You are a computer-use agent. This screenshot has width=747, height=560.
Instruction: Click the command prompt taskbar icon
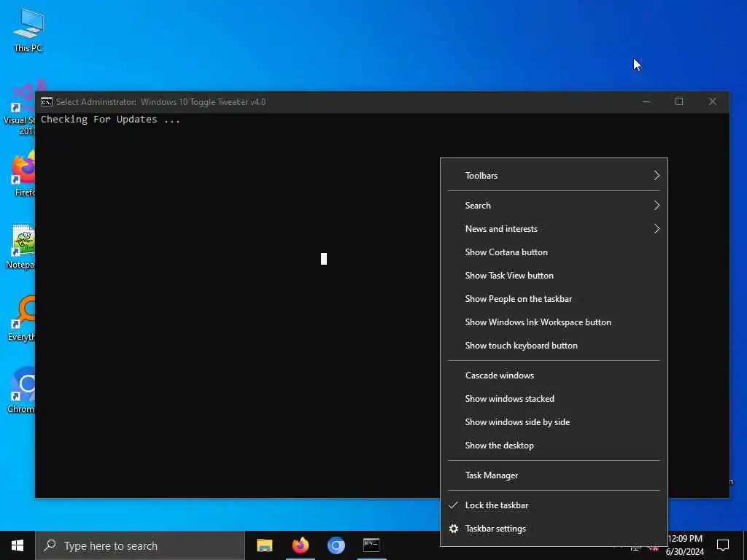click(x=371, y=545)
